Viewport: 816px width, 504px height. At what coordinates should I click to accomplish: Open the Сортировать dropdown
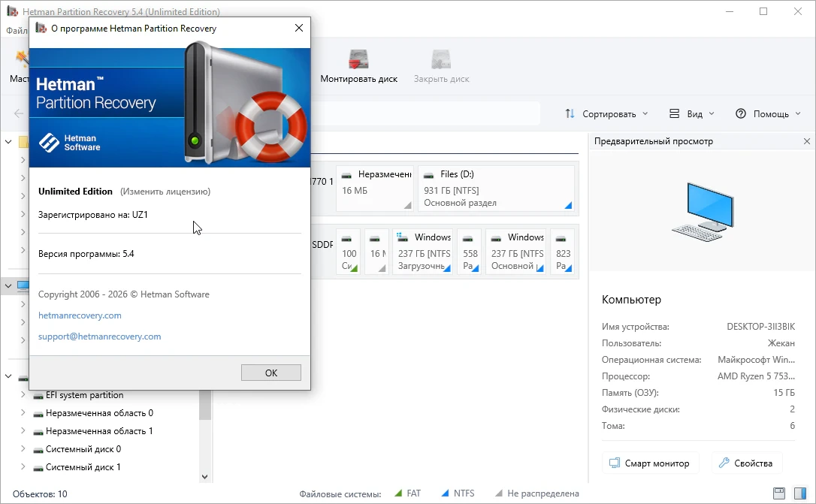tap(606, 114)
